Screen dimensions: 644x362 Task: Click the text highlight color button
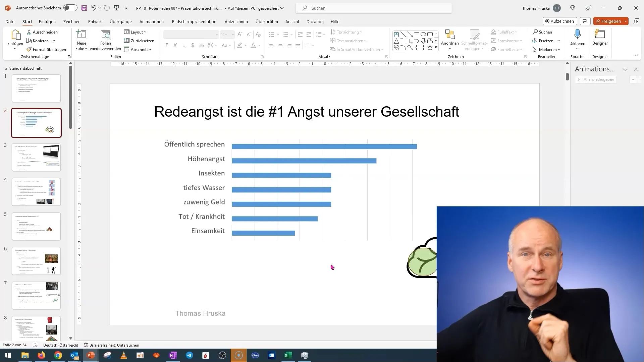239,45
